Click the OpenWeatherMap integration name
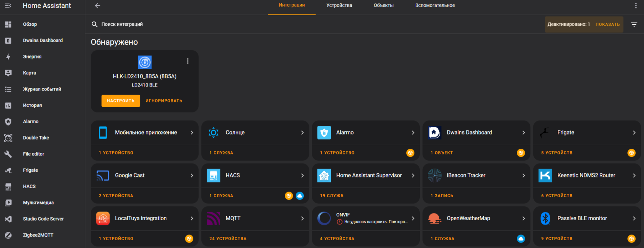 click(468, 218)
